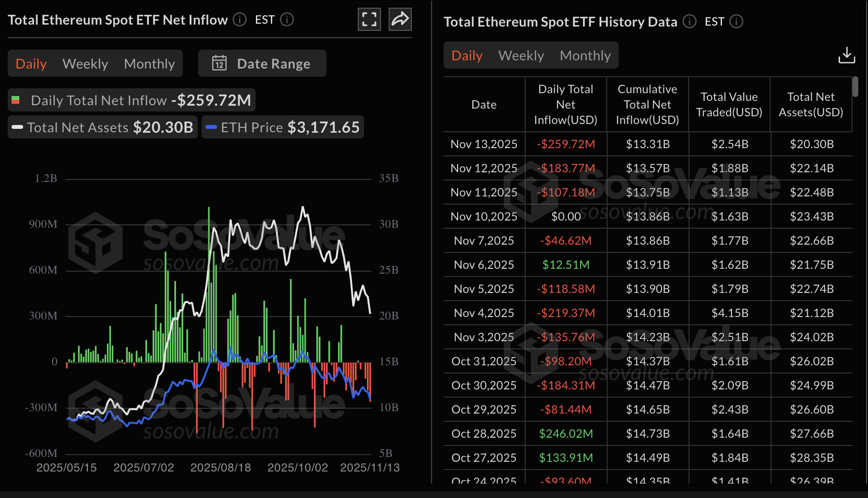The height and width of the screenshot is (498, 868).
Task: Download the ETF history data
Action: pos(847,55)
